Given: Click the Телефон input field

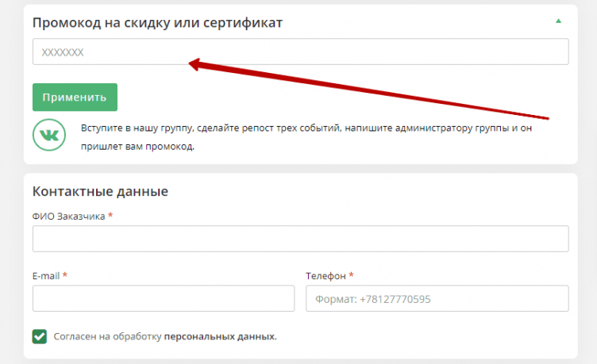Looking at the screenshot, I should 437,299.
